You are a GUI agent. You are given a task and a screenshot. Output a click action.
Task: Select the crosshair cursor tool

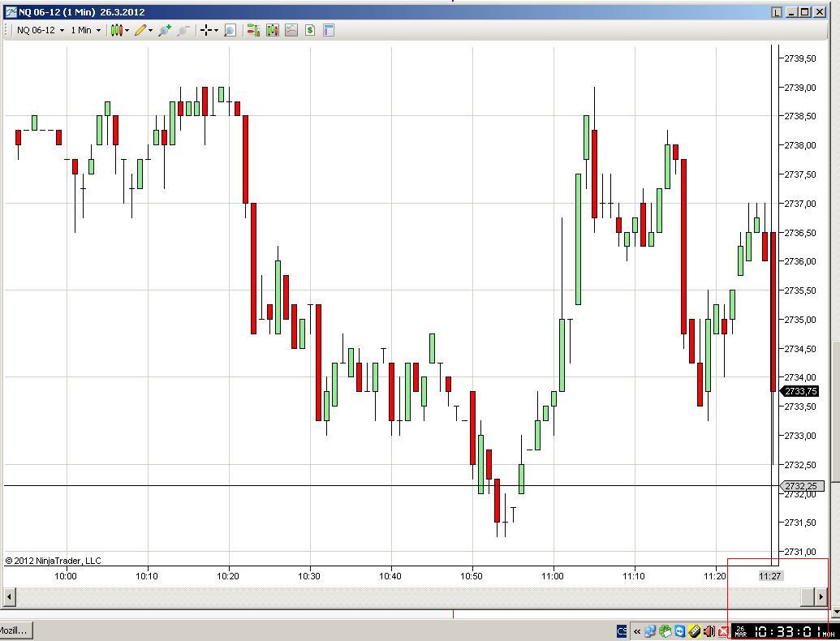coord(205,31)
